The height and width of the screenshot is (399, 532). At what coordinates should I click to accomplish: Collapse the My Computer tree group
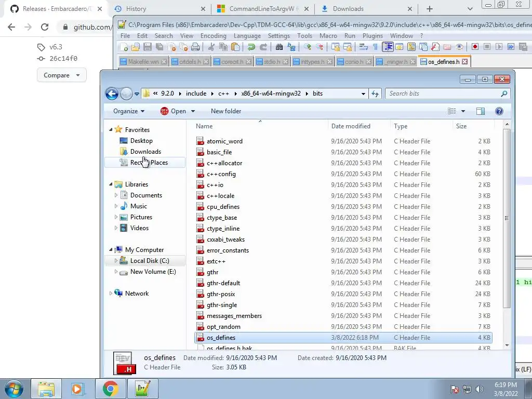111,250
